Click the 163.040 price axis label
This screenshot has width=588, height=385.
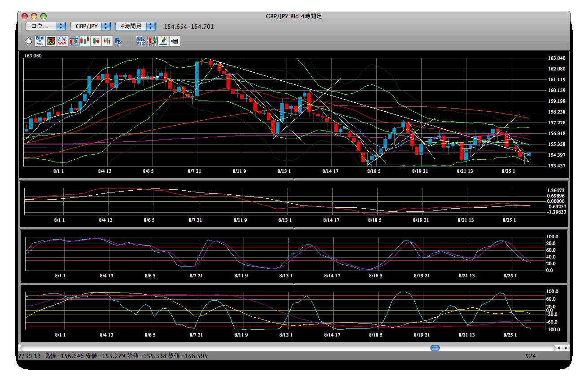pos(557,58)
